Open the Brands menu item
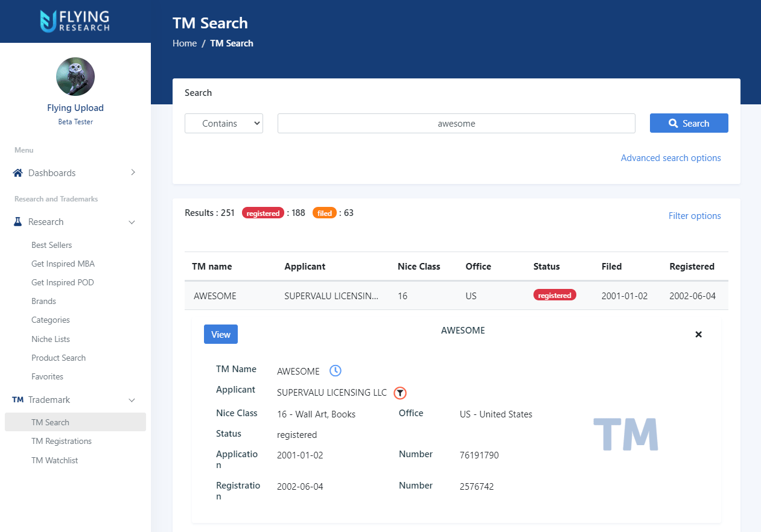Screen dimensions: 761x532 point(43,301)
